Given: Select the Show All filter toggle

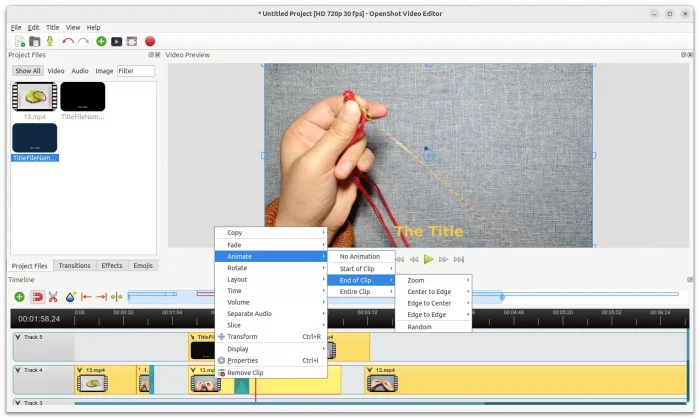Looking at the screenshot, I should [x=27, y=71].
